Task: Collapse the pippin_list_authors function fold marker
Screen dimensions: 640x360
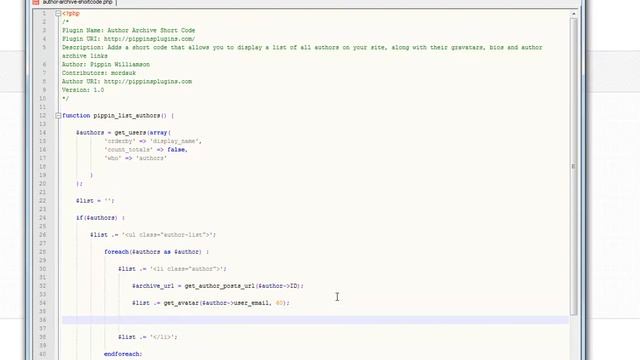Action: click(x=58, y=116)
